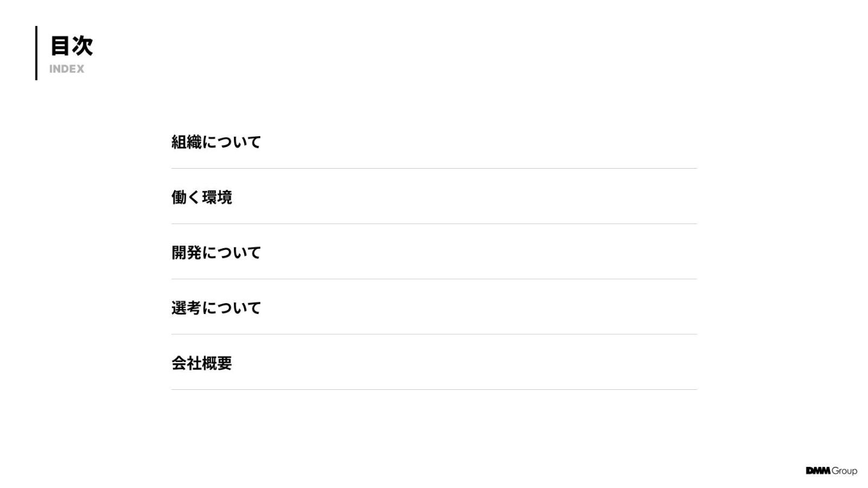Click the divider line below 会社概要
Screen dimensions: 868x488
pos(434,390)
